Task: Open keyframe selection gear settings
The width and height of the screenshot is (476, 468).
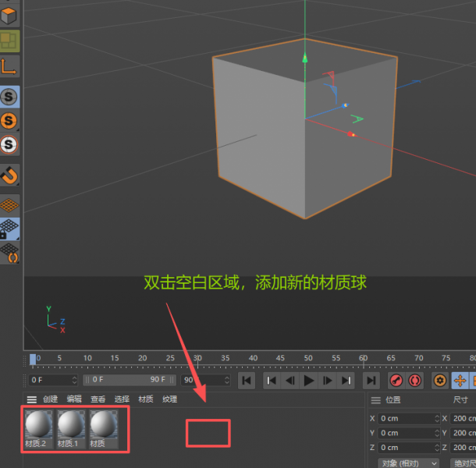Action: point(440,381)
